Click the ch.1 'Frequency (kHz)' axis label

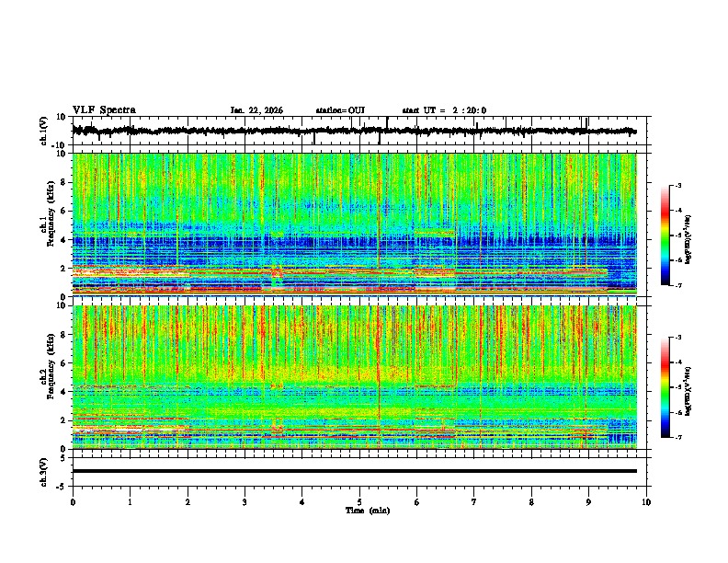pyautogui.click(x=51, y=213)
